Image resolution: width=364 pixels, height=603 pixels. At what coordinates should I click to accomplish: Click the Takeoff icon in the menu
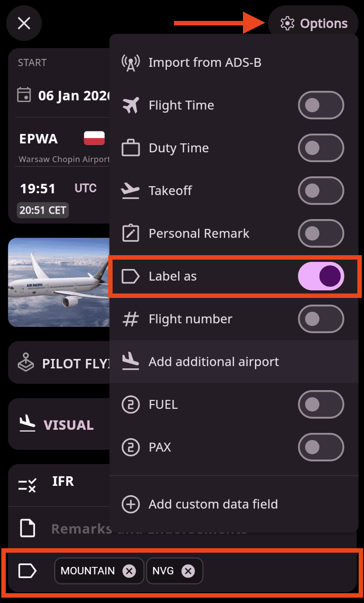[x=130, y=191]
